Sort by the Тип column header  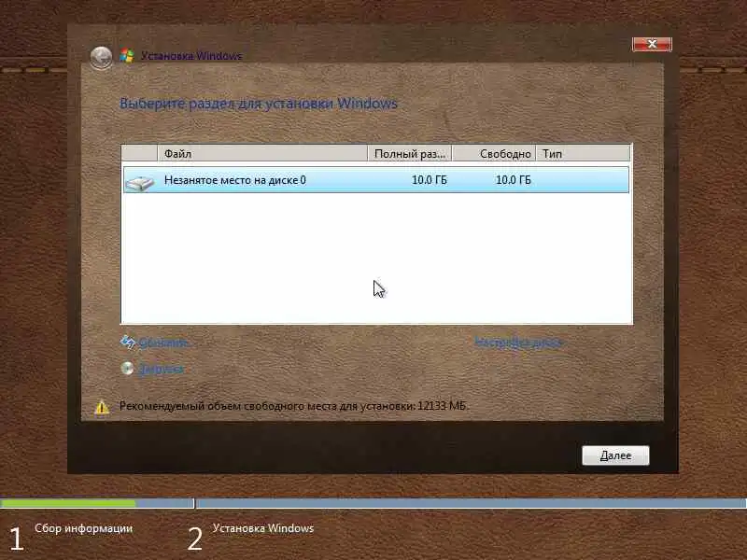click(x=583, y=153)
